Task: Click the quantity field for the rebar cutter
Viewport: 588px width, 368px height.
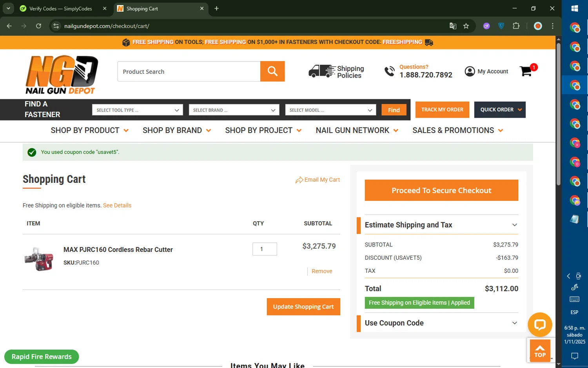Action: click(265, 249)
